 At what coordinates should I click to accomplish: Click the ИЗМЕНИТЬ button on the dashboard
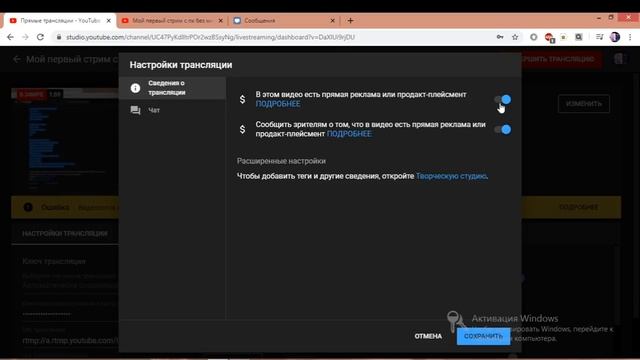point(584,104)
